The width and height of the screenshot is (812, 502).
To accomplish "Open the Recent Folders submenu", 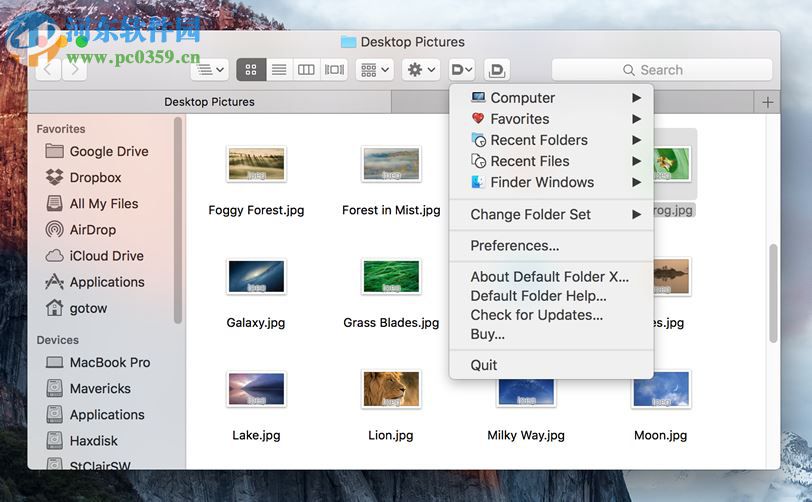I will [552, 140].
